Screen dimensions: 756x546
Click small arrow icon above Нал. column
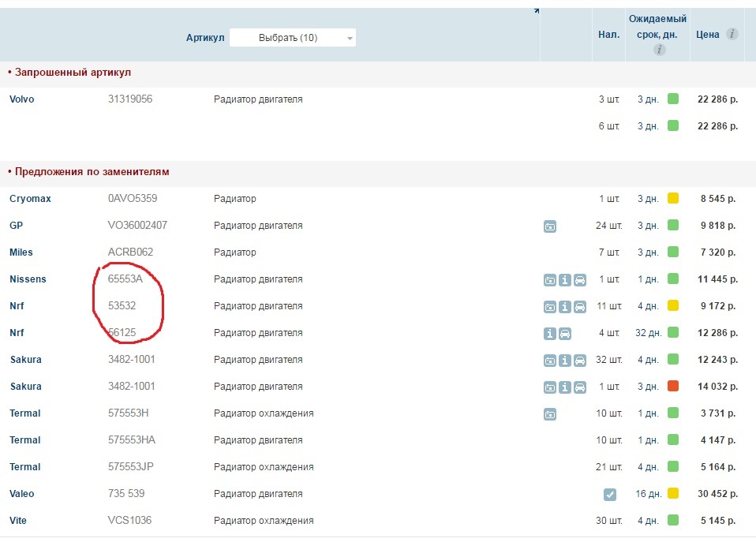click(537, 10)
